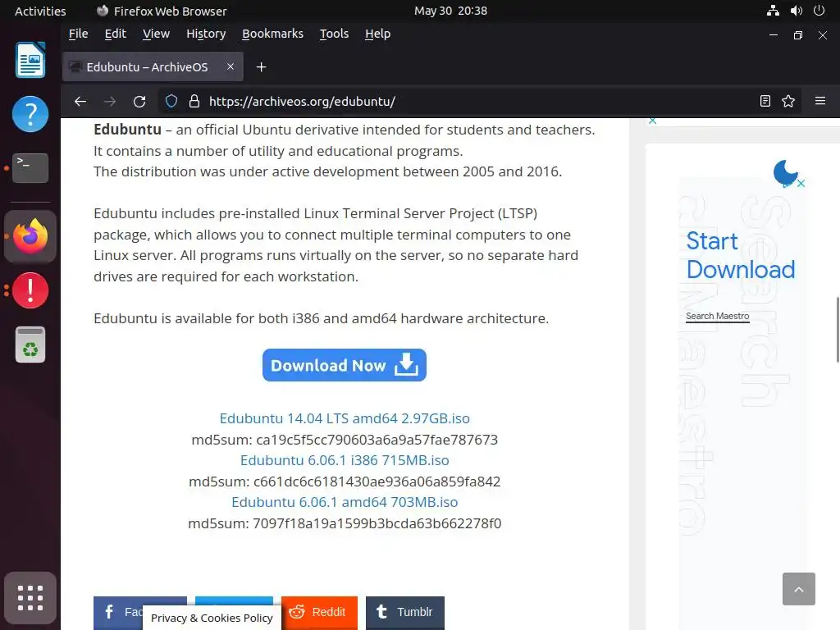The image size is (840, 630).
Task: Open Terminal from the dock
Action: click(x=30, y=167)
